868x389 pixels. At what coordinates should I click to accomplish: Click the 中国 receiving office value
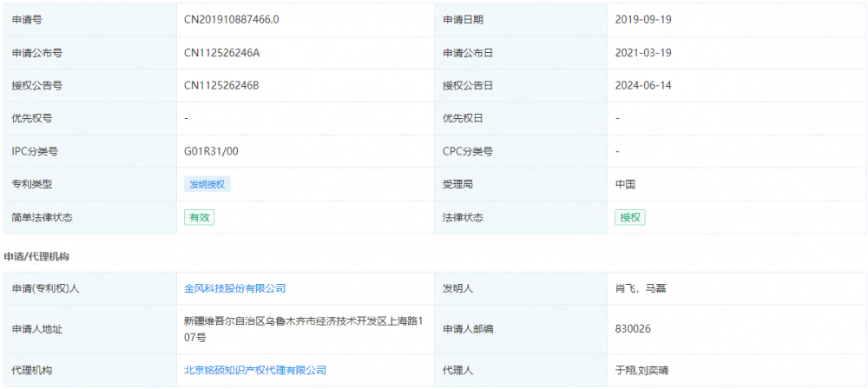625,185
